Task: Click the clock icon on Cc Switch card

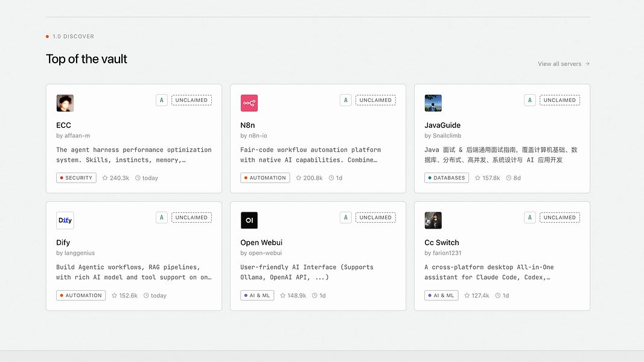Action: click(498, 296)
